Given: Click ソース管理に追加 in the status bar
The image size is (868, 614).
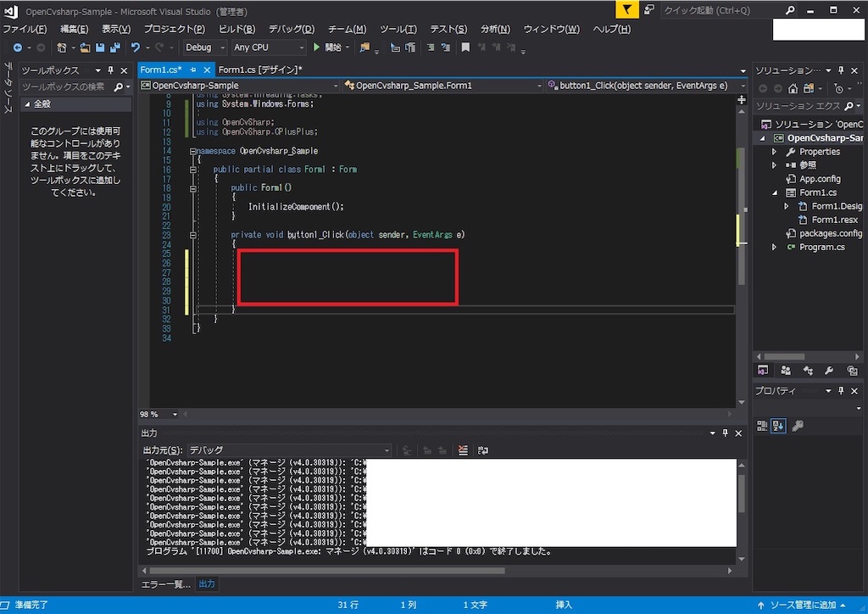Looking at the screenshot, I should click(803, 606).
